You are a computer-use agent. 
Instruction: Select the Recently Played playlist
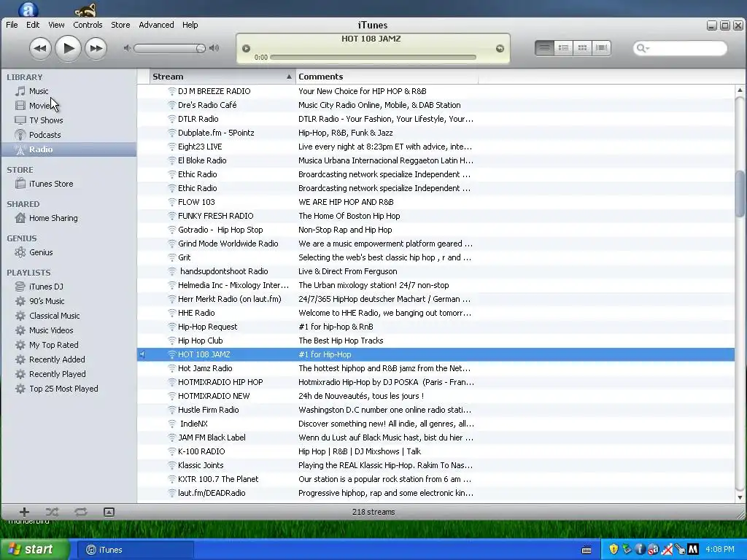[69, 374]
